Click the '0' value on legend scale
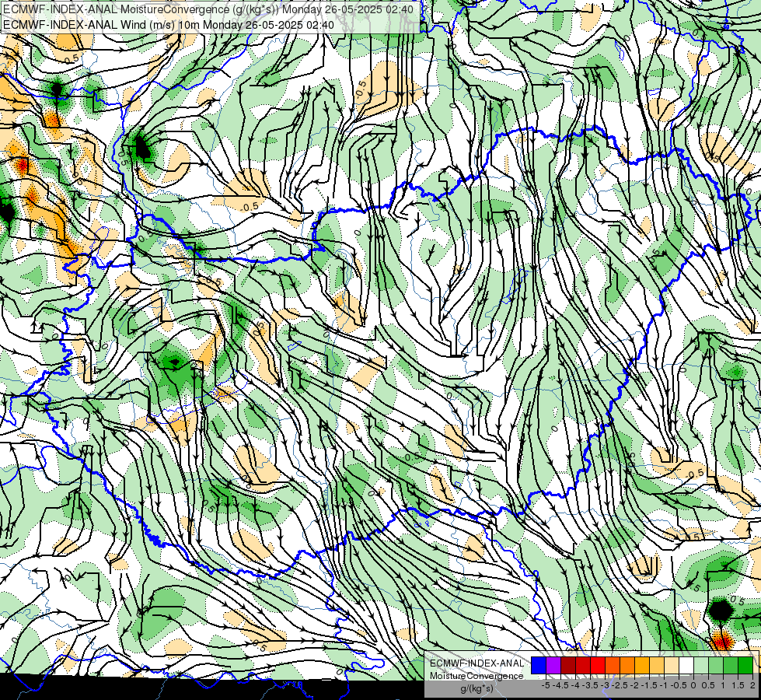 pos(693,685)
